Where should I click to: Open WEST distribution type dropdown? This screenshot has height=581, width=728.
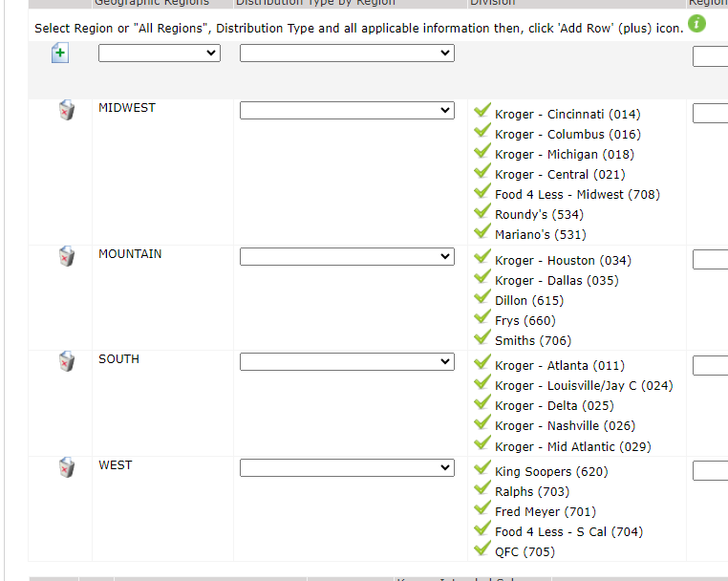[x=346, y=468]
